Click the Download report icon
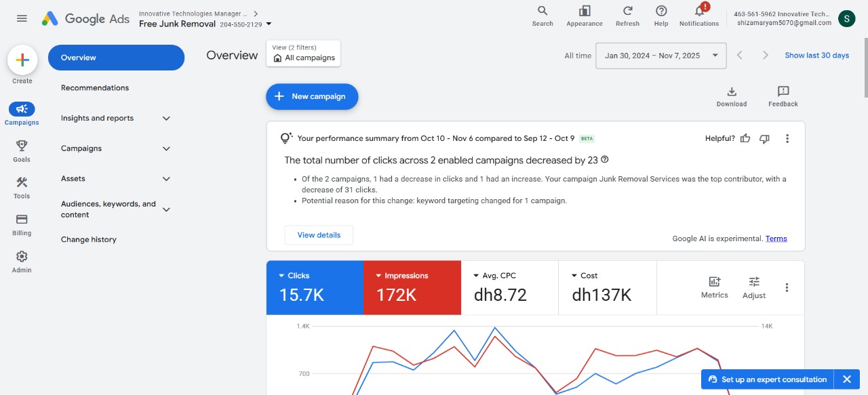 click(731, 95)
